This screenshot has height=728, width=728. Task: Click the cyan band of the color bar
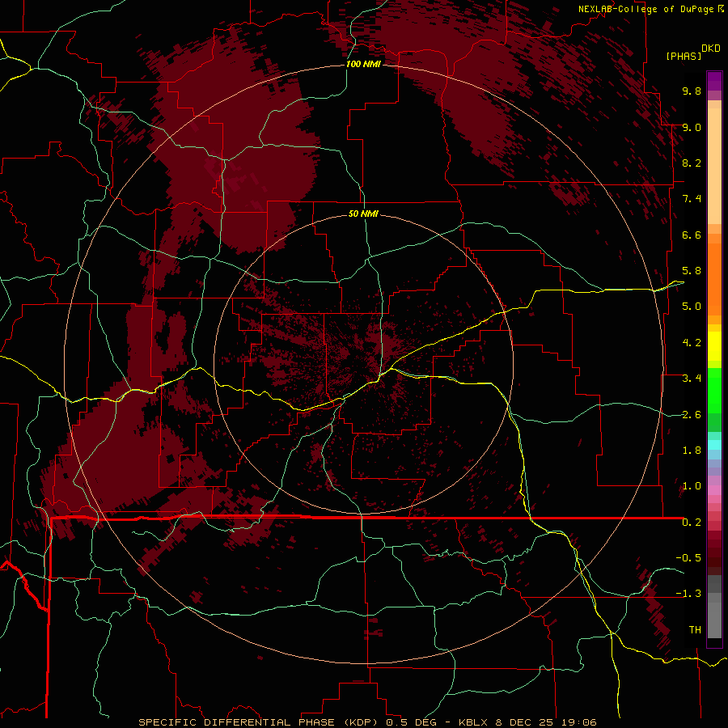[x=714, y=445]
